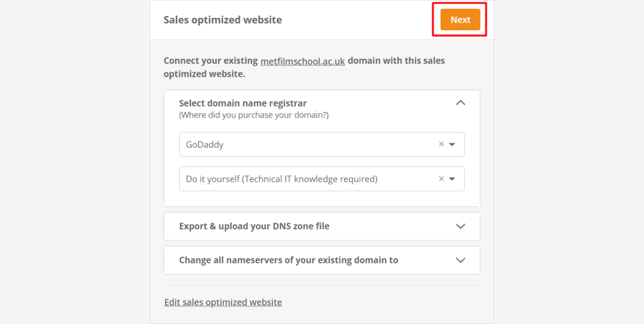The image size is (644, 324).
Task: Click the Do it yourself option text
Action: (281, 179)
